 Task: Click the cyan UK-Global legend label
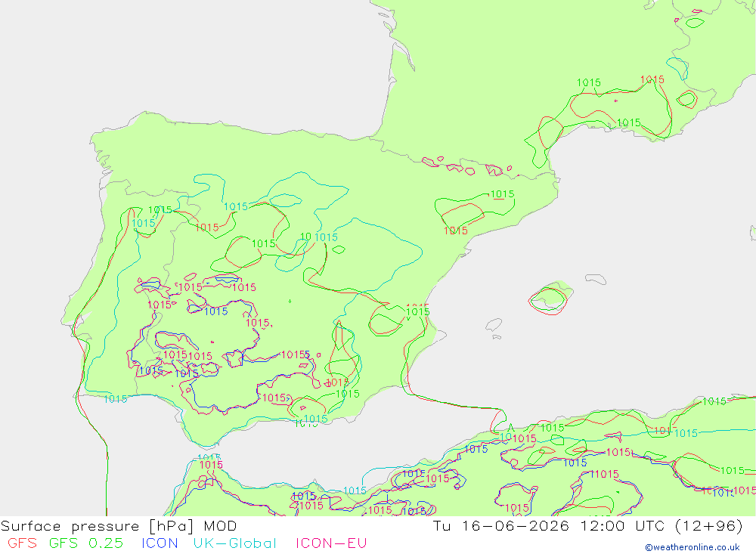tap(235, 543)
